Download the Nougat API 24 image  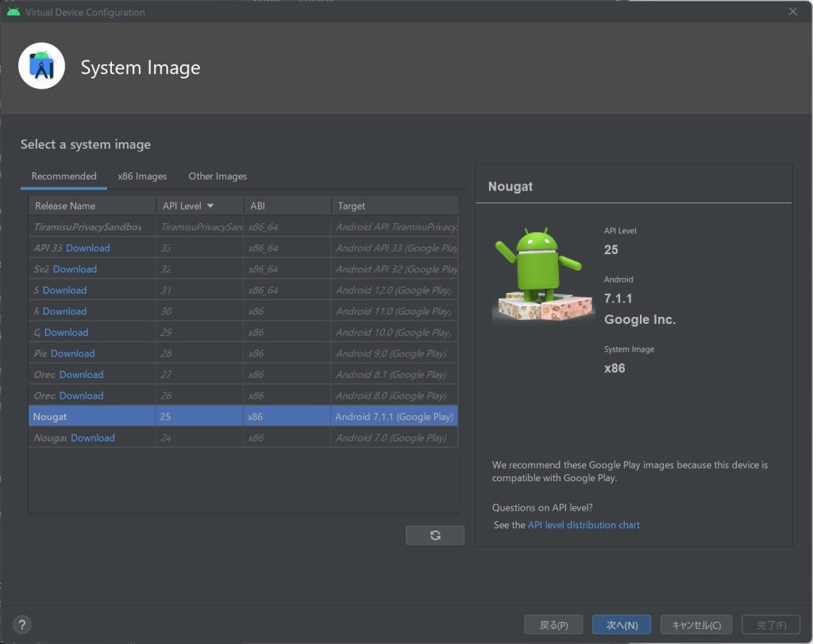point(93,438)
